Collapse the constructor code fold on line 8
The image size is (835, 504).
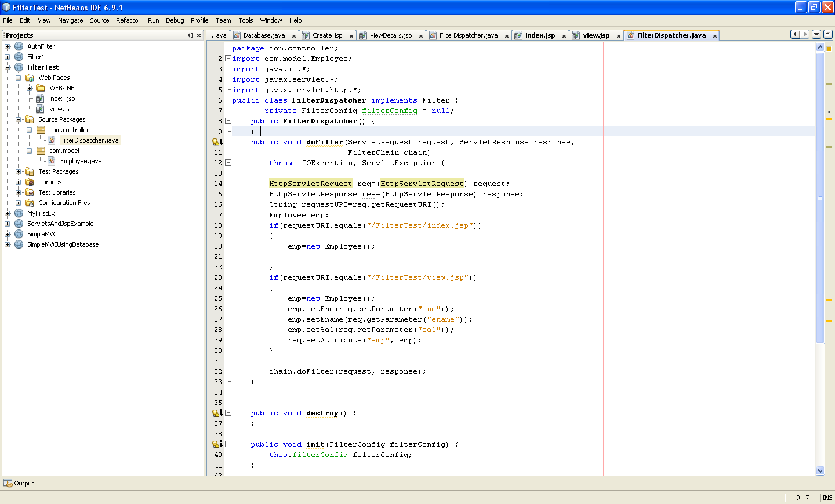click(228, 121)
